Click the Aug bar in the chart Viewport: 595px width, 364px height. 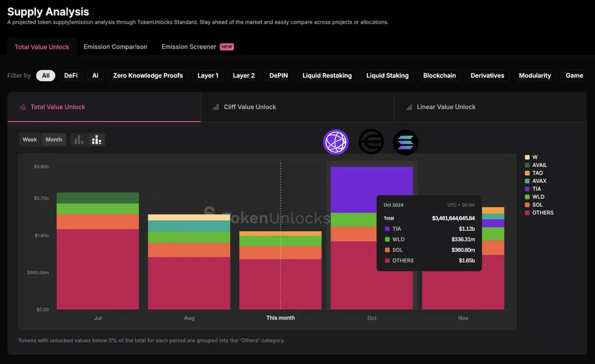[x=189, y=262]
